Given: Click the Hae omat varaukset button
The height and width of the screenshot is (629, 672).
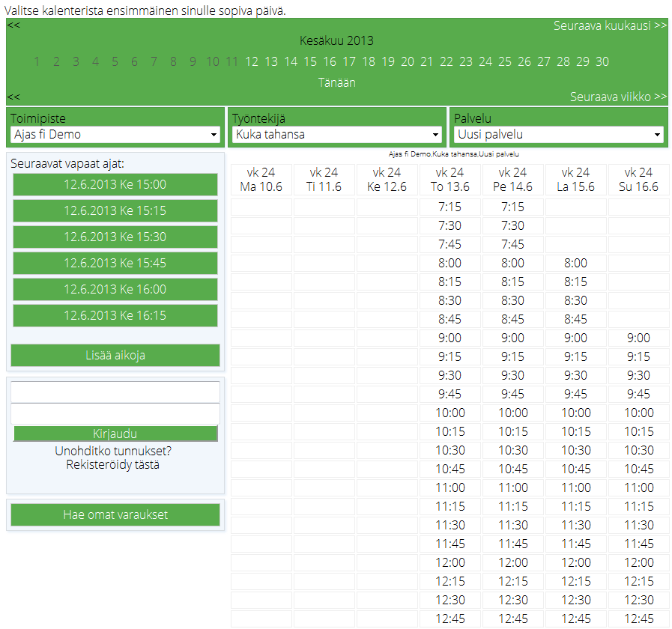Looking at the screenshot, I should tap(115, 514).
